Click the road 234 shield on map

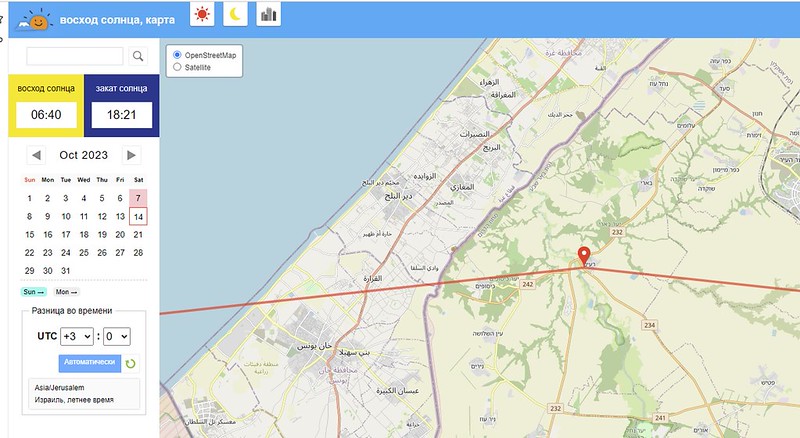(649, 325)
